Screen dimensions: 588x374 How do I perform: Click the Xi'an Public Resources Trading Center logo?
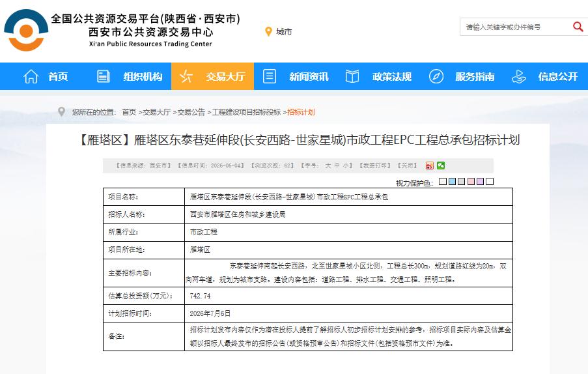tap(26, 31)
